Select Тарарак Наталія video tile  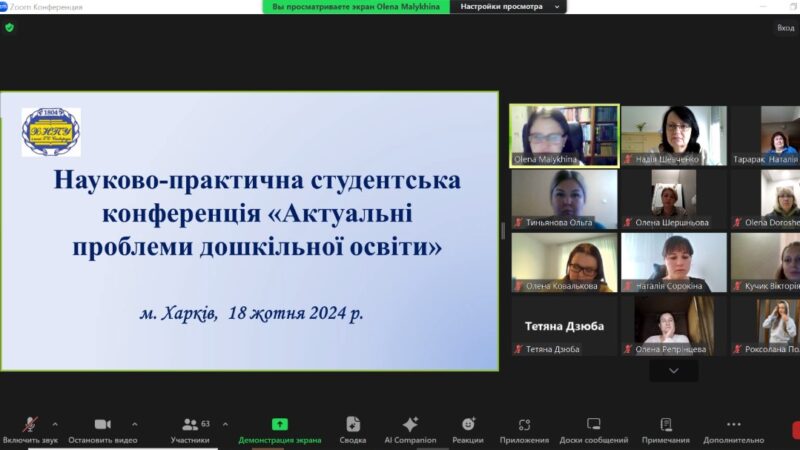(x=765, y=136)
